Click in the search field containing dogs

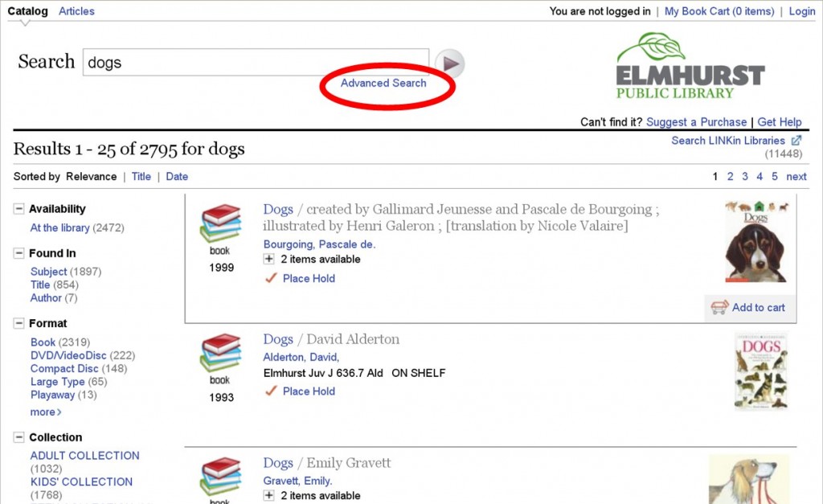pos(256,63)
